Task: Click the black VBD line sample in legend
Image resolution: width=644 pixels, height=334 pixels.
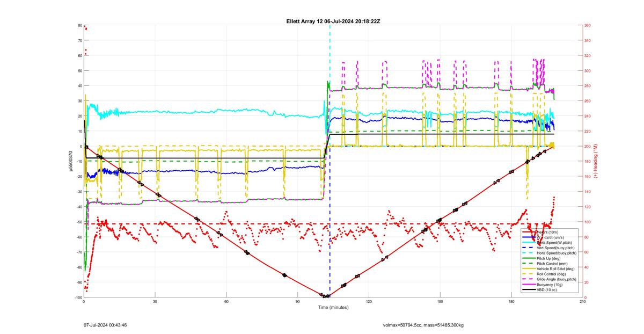Action: [x=529, y=290]
